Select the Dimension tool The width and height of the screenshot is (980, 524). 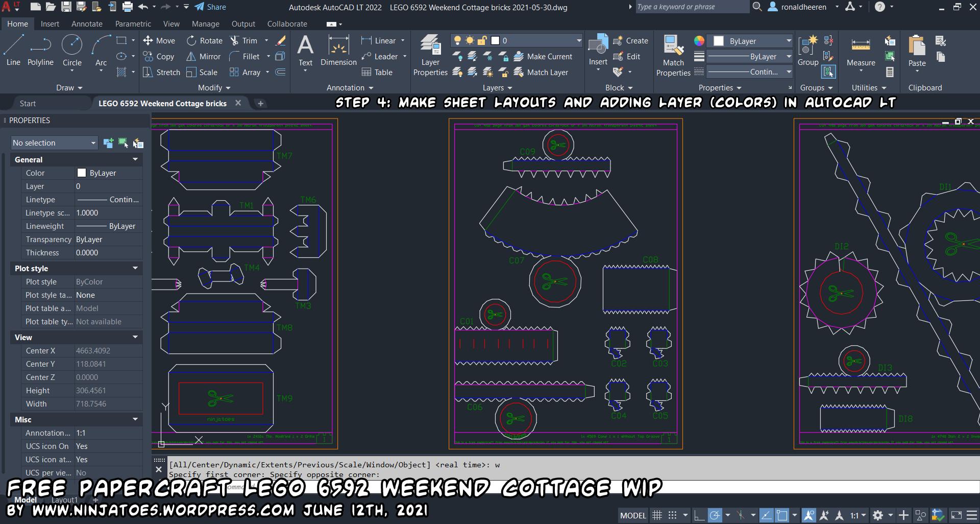338,51
